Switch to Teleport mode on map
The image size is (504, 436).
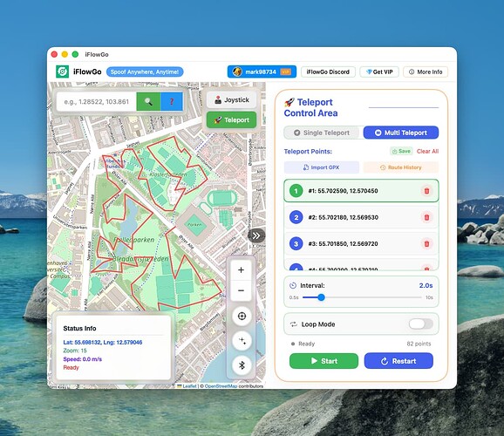coord(231,120)
